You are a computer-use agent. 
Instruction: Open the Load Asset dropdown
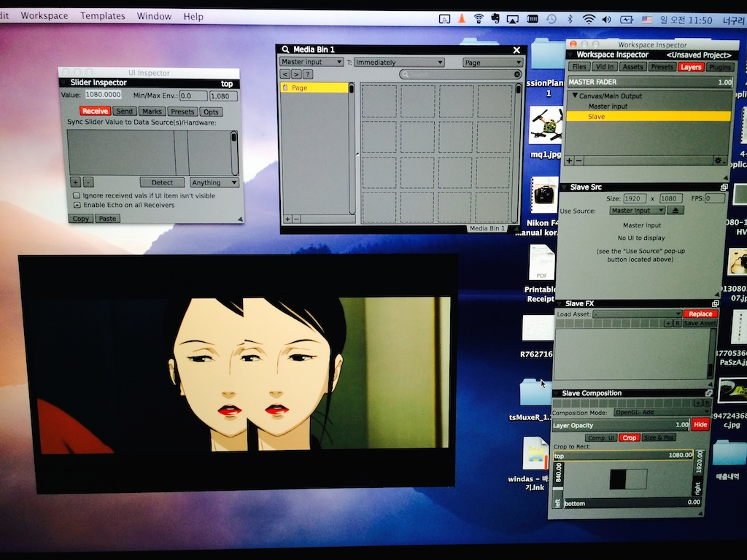[x=638, y=314]
